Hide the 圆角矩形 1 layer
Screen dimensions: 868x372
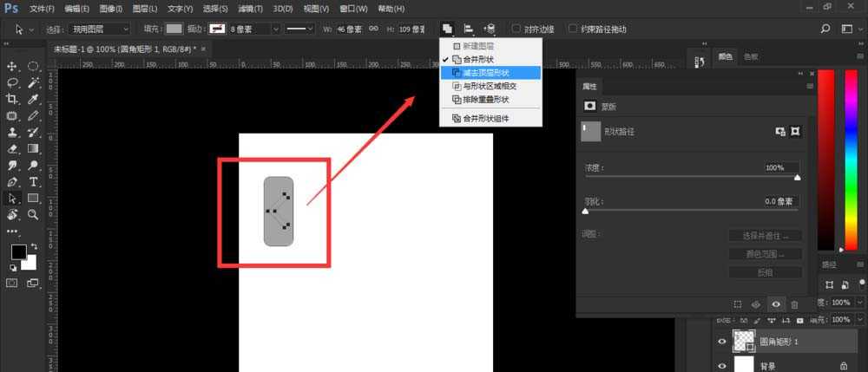pyautogui.click(x=721, y=342)
